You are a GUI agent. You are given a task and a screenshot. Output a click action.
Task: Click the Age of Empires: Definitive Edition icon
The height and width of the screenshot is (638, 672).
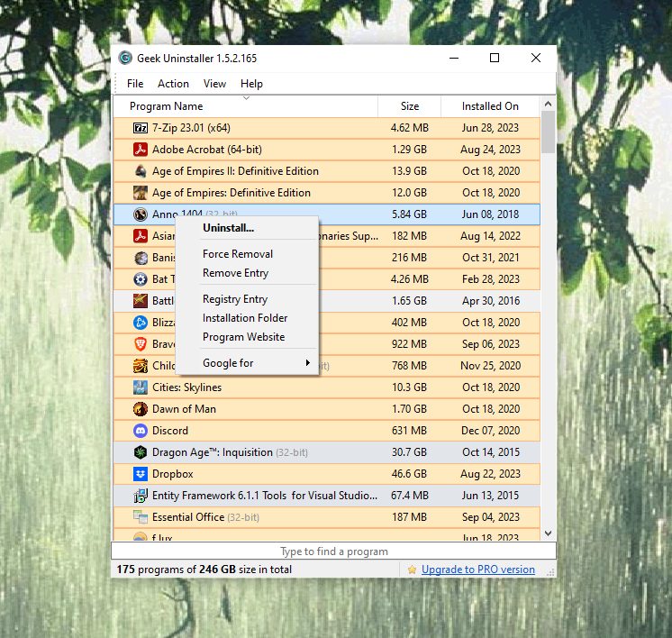[141, 193]
